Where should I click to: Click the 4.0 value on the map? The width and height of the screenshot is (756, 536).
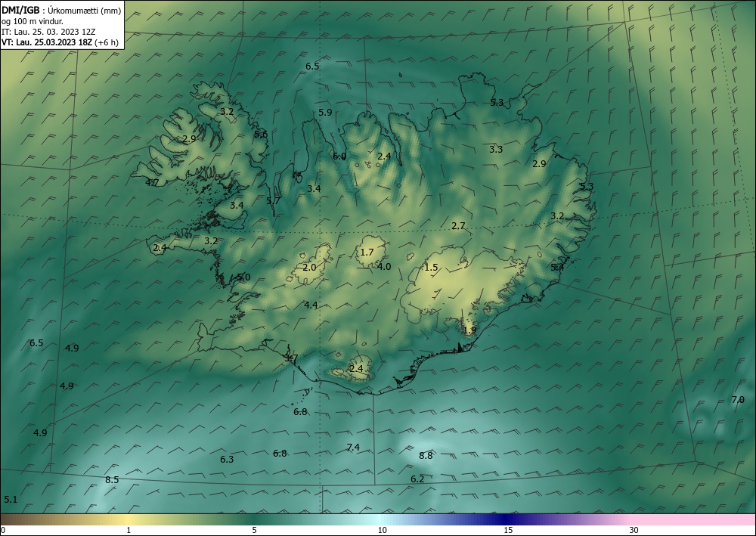click(x=384, y=267)
